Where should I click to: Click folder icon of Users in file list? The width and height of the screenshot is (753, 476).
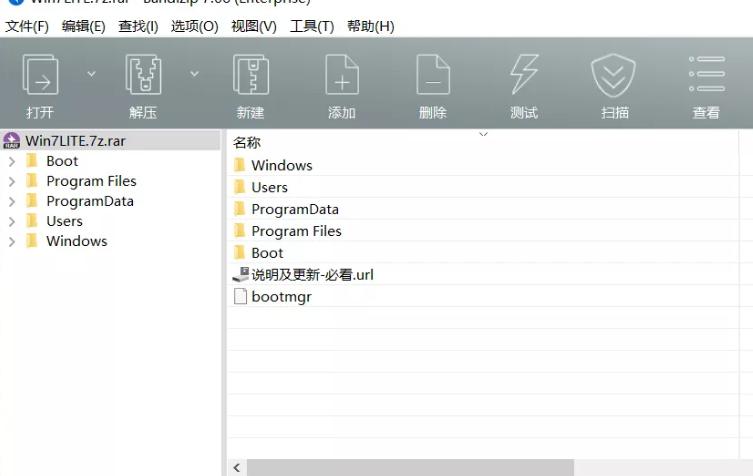coord(240,186)
